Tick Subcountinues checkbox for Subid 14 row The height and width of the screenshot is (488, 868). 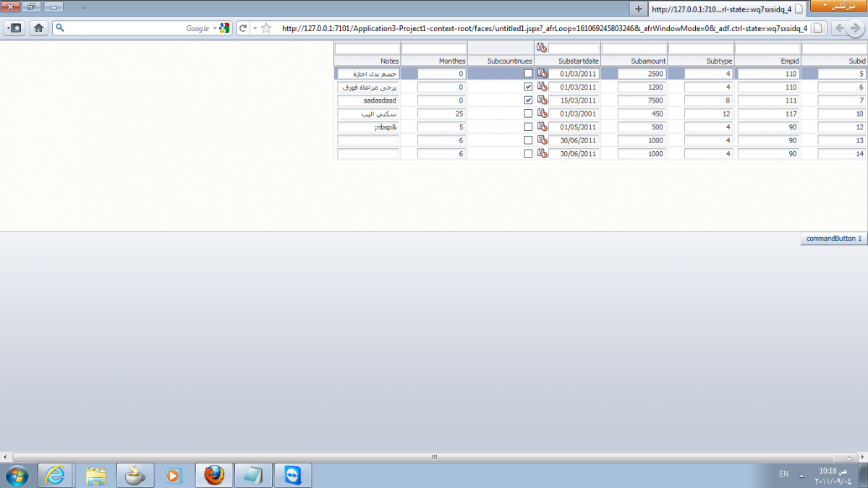528,153
